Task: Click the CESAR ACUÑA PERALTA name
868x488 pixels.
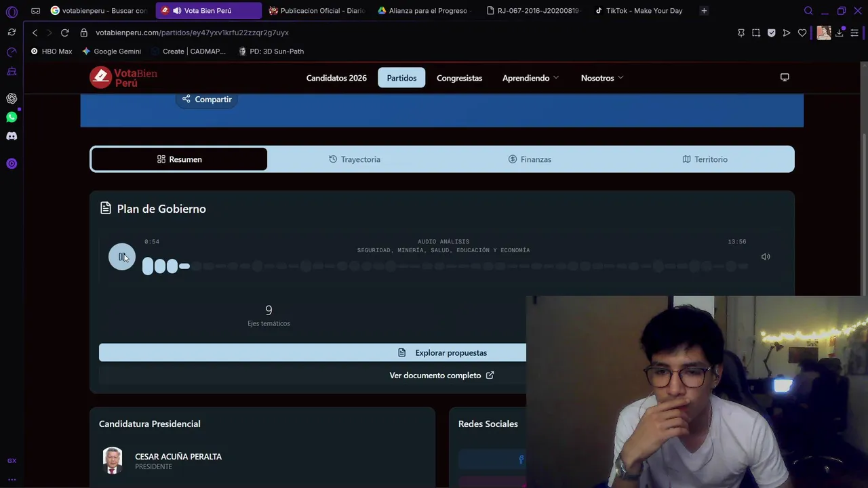Action: pyautogui.click(x=178, y=456)
